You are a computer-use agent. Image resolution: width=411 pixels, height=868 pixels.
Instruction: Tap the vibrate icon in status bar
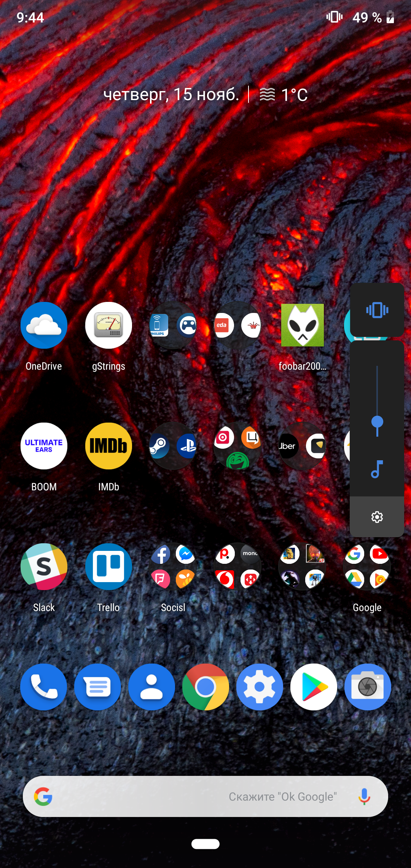pos(335,17)
